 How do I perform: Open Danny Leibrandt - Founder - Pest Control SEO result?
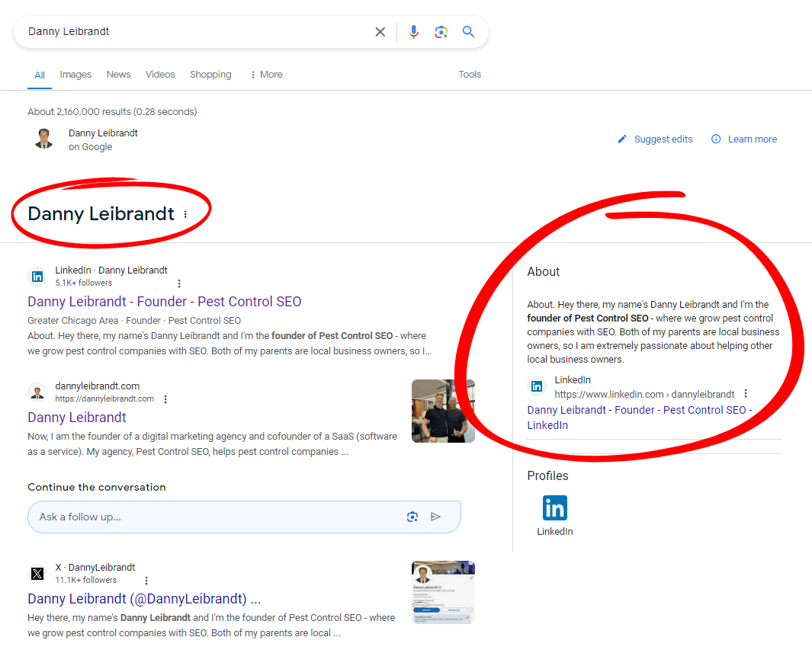[164, 302]
